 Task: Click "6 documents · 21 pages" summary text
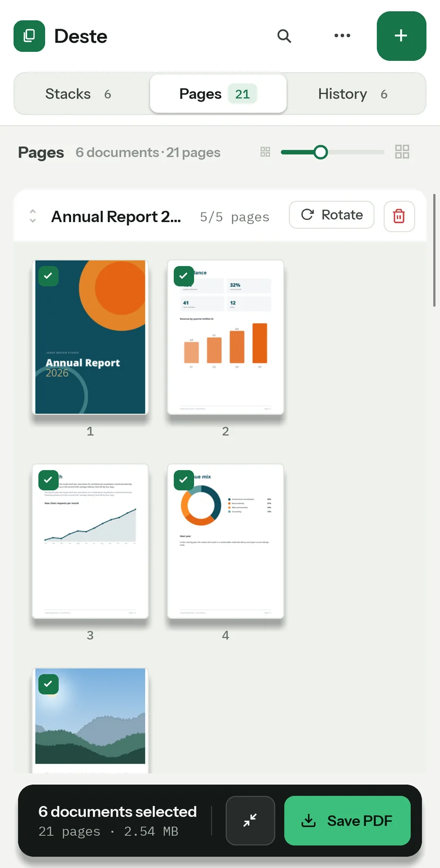[x=148, y=152]
